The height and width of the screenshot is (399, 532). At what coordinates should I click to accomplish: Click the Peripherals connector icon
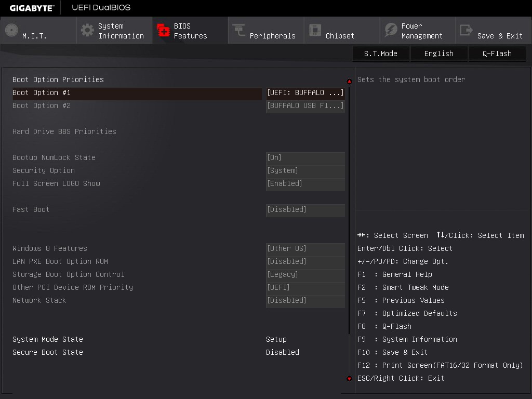(239, 30)
